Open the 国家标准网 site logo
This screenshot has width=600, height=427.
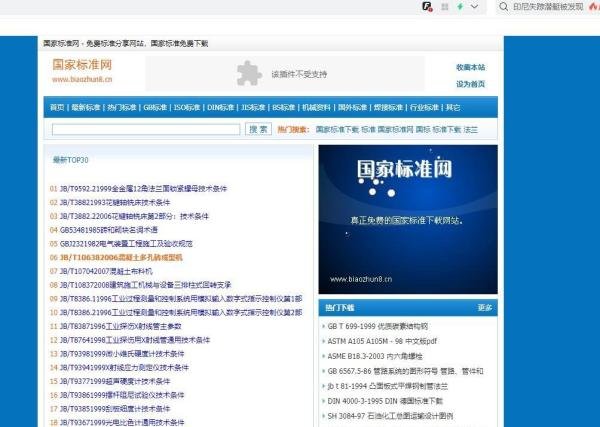(x=82, y=65)
